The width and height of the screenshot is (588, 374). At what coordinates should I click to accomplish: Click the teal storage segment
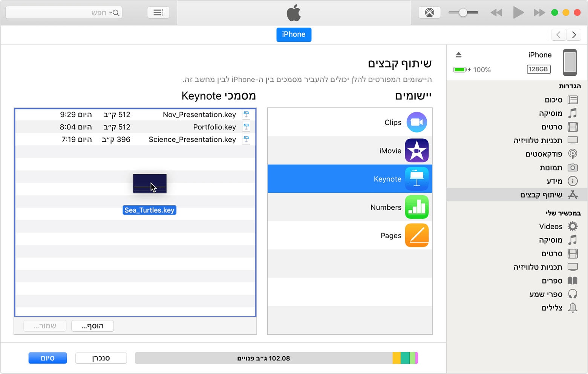pos(405,358)
